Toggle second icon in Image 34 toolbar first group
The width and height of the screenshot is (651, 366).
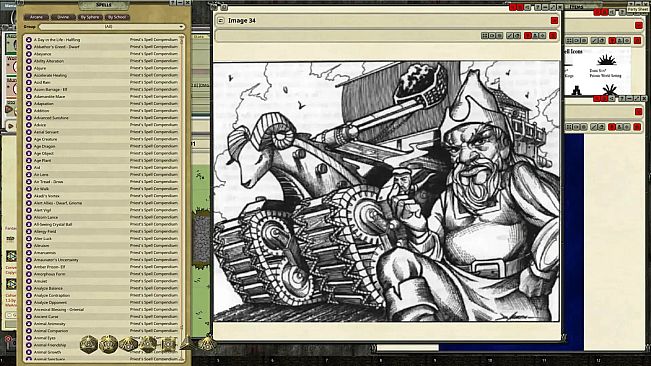pyautogui.click(x=492, y=36)
